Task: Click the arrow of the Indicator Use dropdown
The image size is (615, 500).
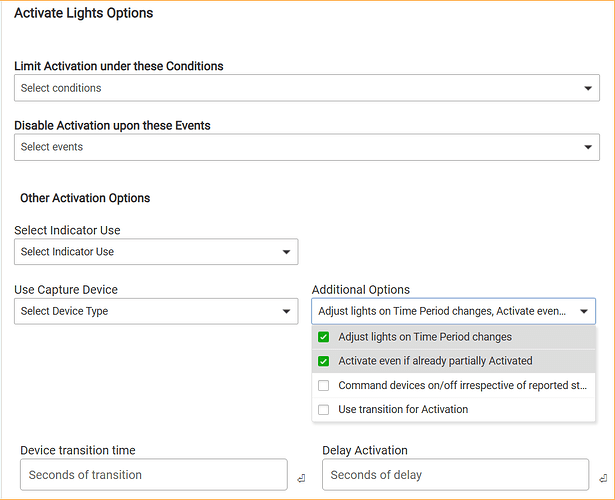Action: pyautogui.click(x=286, y=253)
